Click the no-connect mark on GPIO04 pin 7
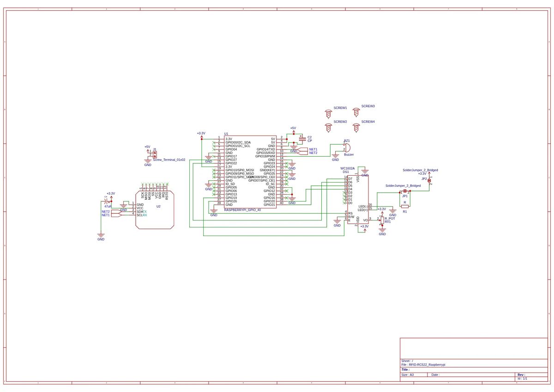554x392 pixels. [x=213, y=149]
